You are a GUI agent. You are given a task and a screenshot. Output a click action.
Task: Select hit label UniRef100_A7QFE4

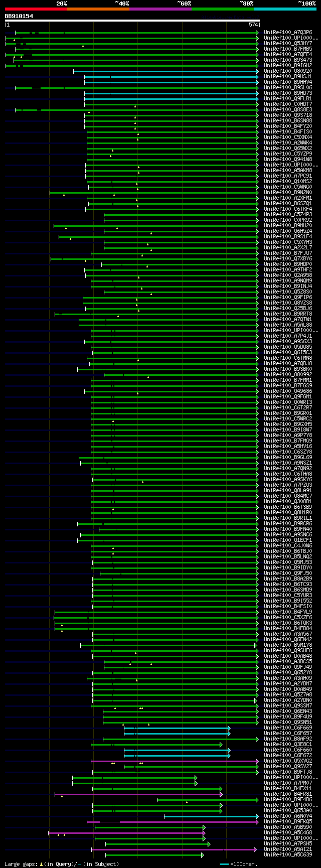click(x=288, y=54)
